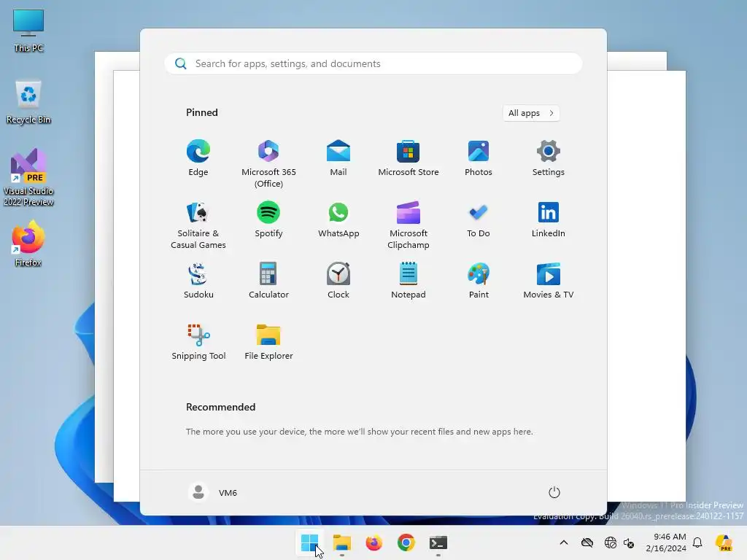Image resolution: width=747 pixels, height=560 pixels.
Task: Open Notepad
Action: pos(409,281)
